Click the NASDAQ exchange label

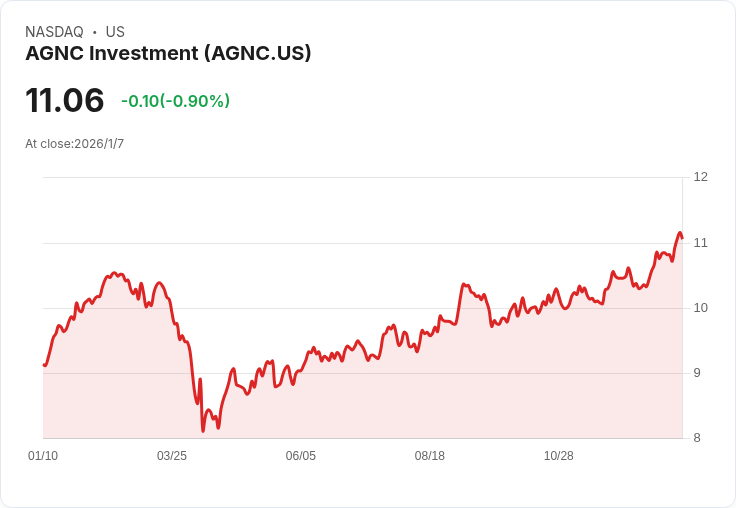tap(54, 32)
